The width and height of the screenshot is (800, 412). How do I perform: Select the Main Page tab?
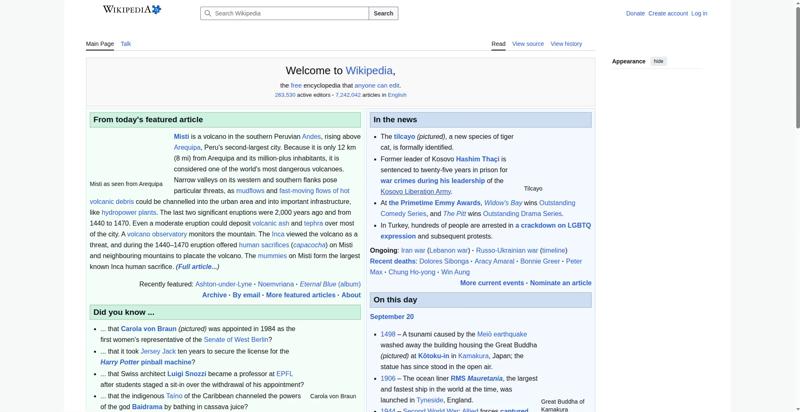pos(100,44)
